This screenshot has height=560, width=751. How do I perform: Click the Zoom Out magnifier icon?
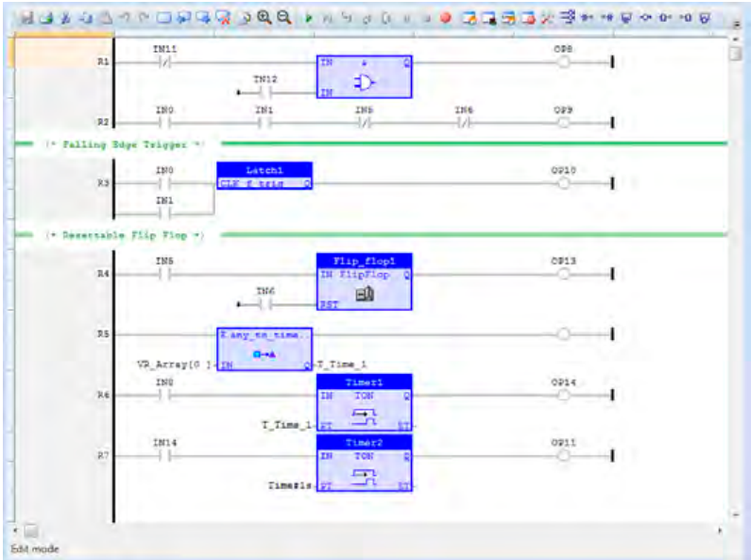tap(284, 18)
